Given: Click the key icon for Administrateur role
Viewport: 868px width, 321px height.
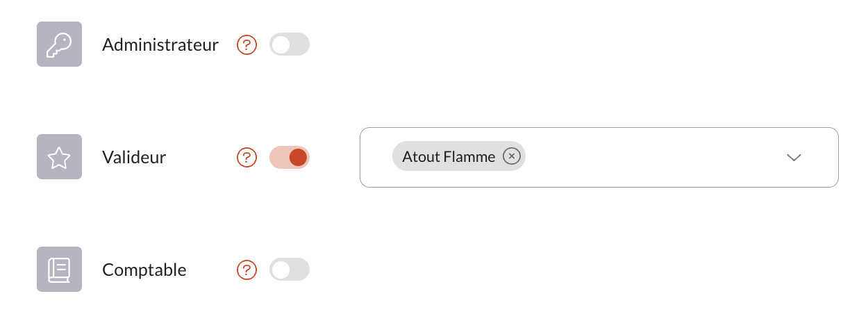Looking at the screenshot, I should point(59,44).
